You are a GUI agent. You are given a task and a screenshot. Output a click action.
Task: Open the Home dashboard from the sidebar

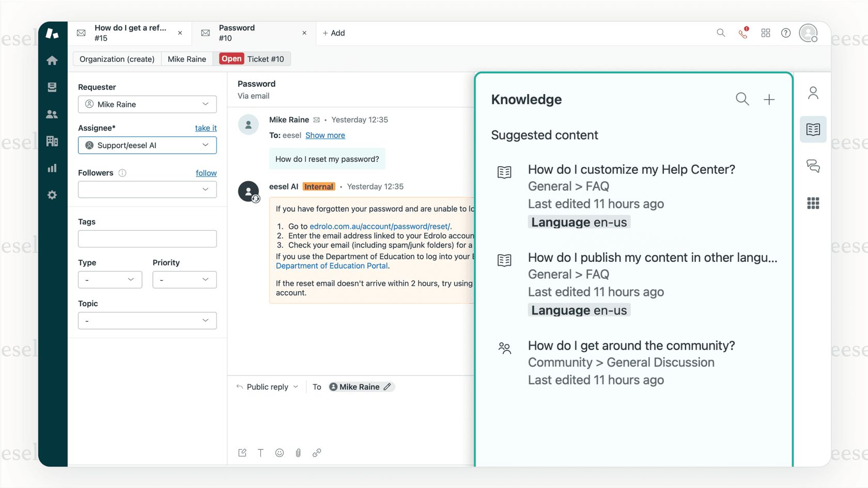[x=52, y=60]
